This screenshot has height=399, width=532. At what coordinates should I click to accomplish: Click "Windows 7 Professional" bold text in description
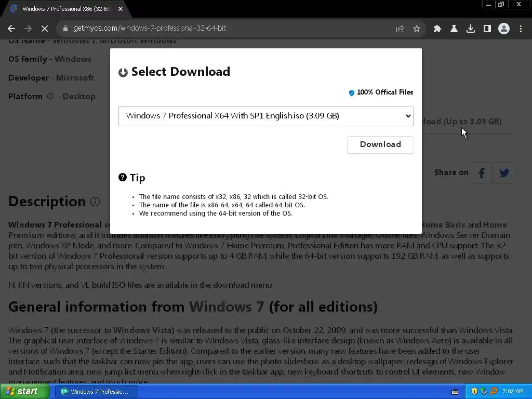tap(55, 224)
